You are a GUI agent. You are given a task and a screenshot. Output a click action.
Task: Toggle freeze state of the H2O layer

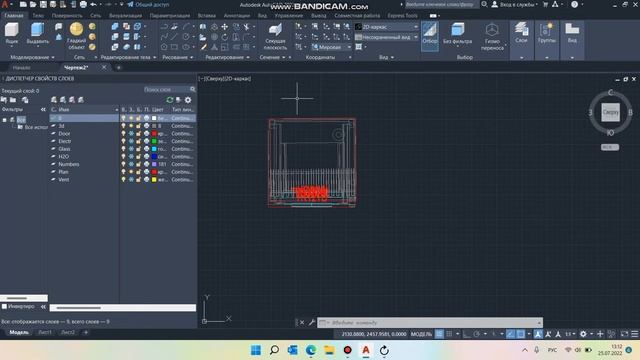pyautogui.click(x=131, y=156)
